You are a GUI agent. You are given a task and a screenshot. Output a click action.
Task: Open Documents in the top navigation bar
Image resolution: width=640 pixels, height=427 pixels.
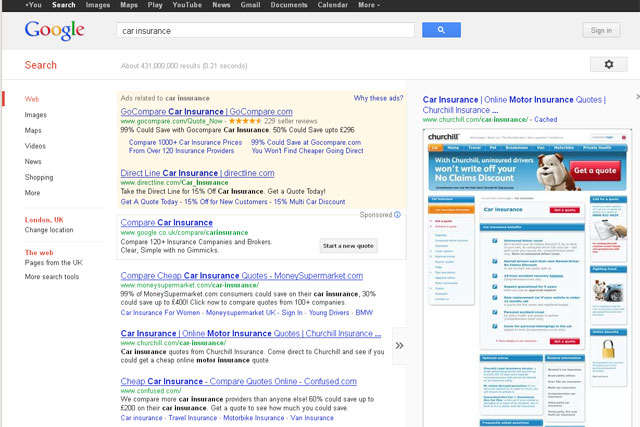pos(289,5)
